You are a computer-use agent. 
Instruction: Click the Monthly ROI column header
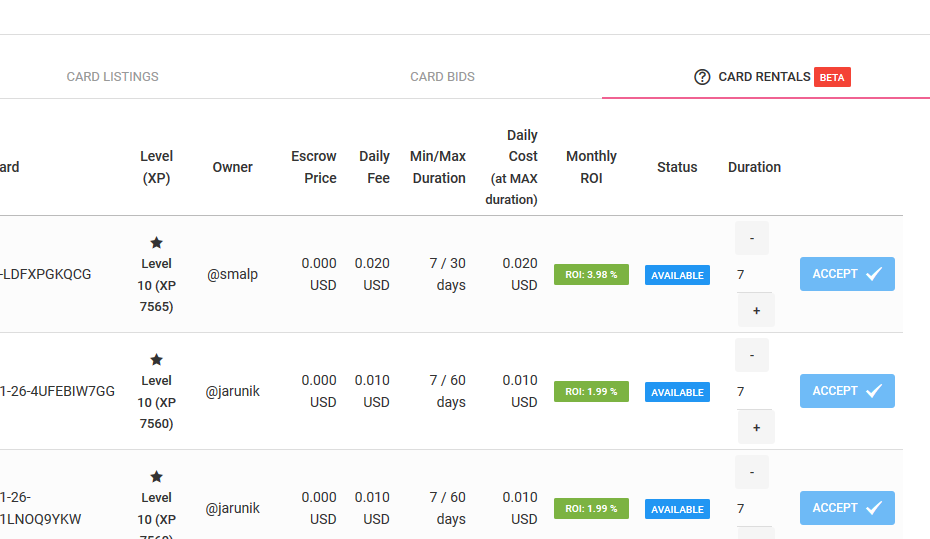tap(591, 167)
